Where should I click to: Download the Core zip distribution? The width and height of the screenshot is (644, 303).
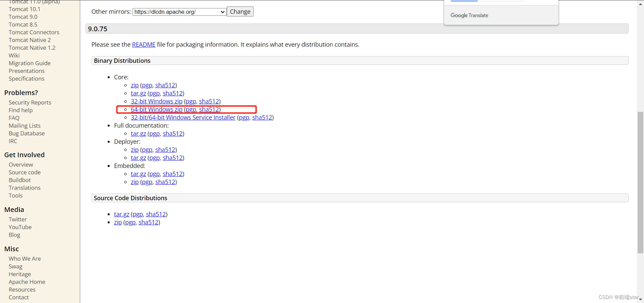(135, 85)
